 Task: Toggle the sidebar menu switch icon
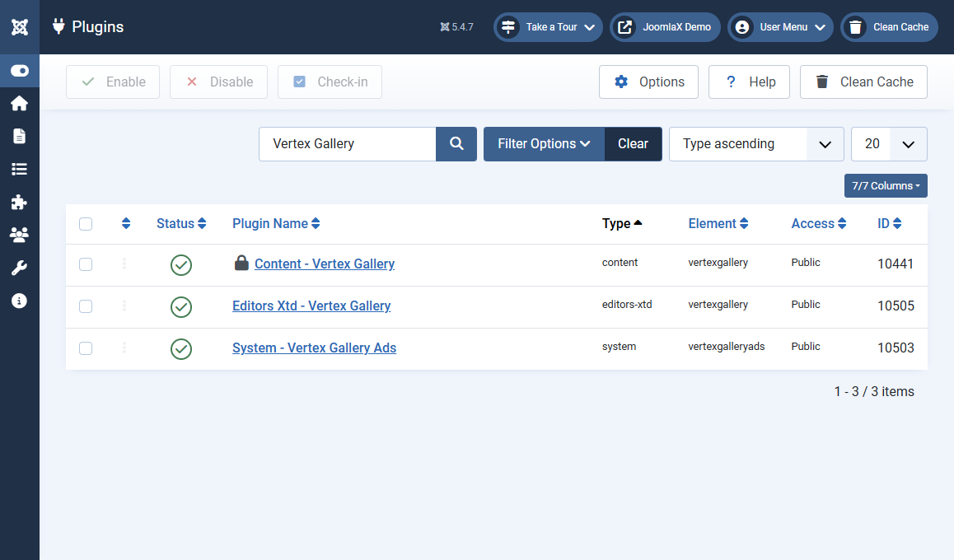pyautogui.click(x=20, y=71)
